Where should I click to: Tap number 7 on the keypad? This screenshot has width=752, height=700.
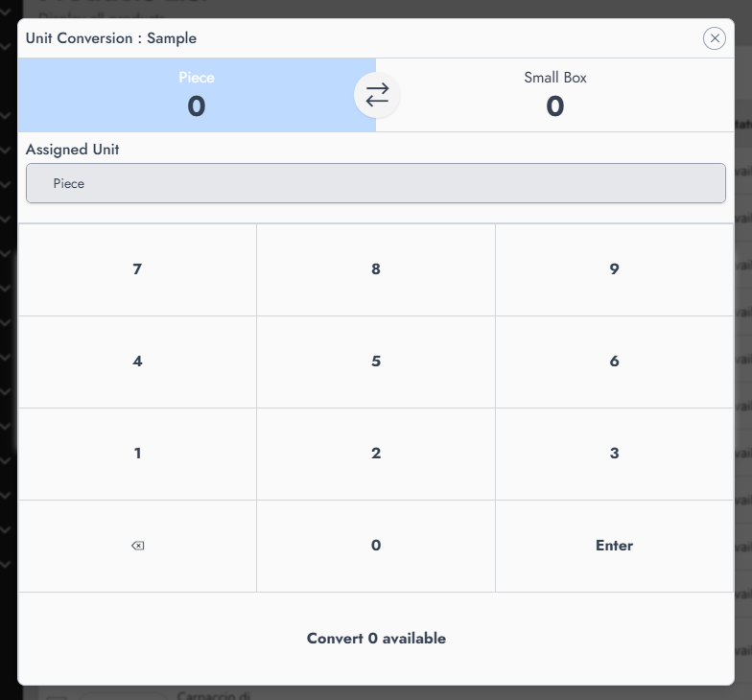(138, 269)
